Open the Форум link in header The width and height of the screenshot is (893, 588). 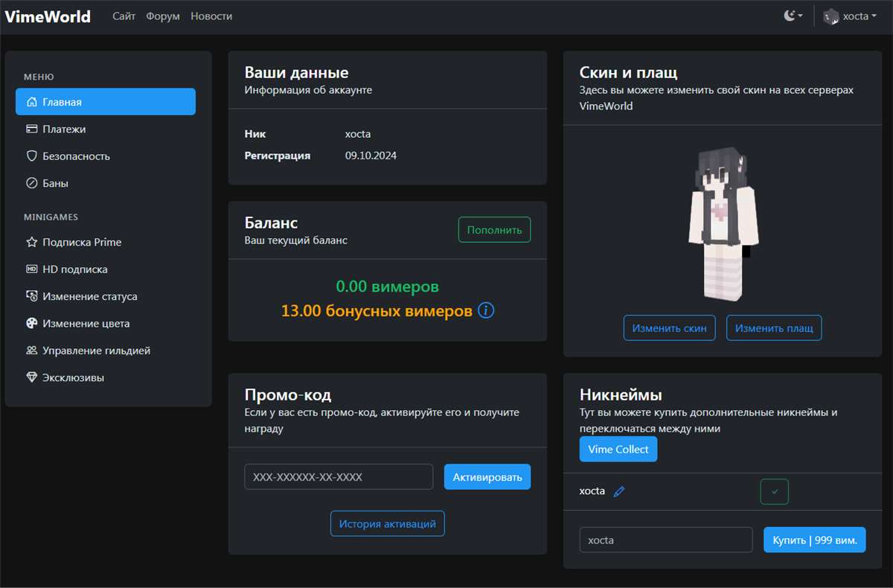point(163,16)
